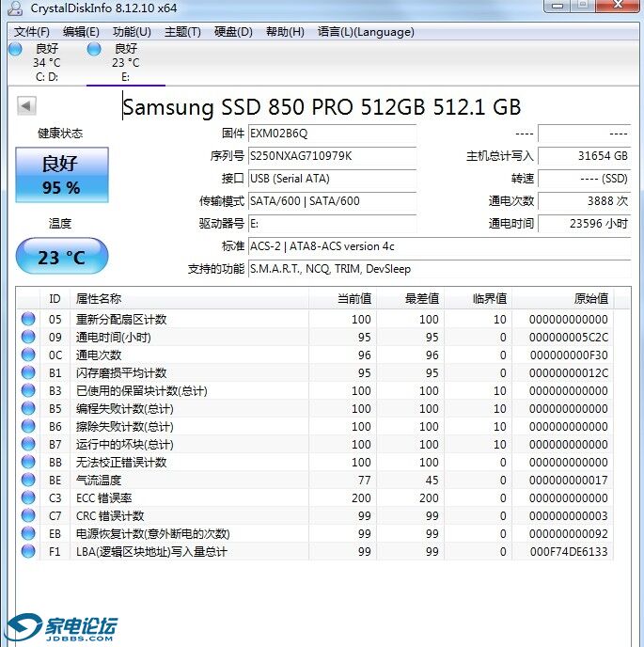Click the blue status orb for E: disk
Screen dimensions: 644x647
(x=94, y=49)
